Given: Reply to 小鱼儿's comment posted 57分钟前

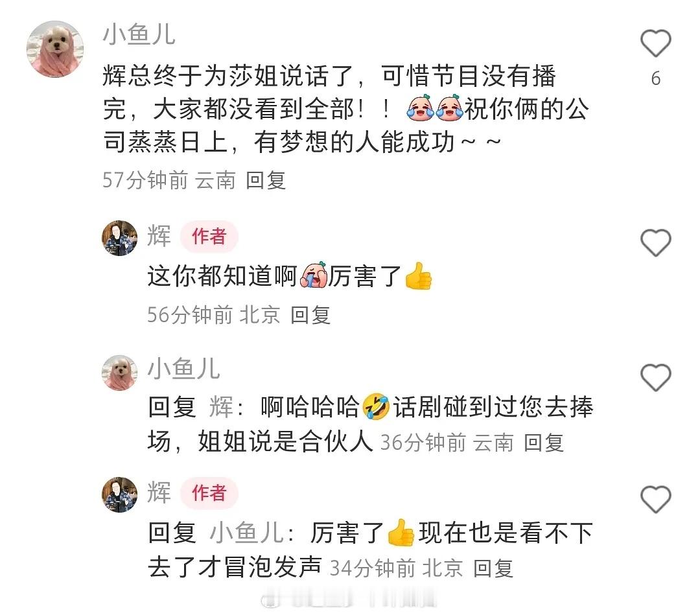Looking at the screenshot, I should (266, 180).
